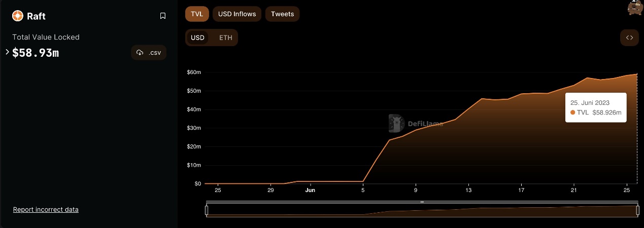Bookmark the Raft protocol
Screen dimensions: 644x228
point(163,16)
